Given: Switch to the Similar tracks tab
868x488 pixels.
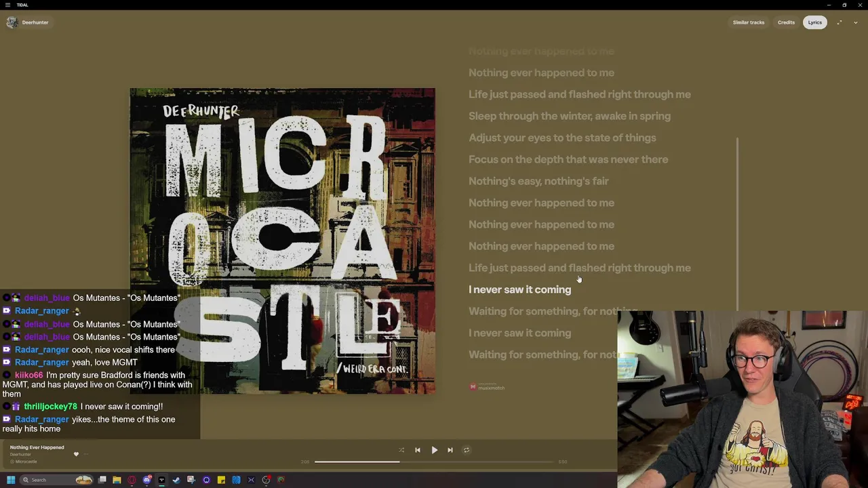Looking at the screenshot, I should (749, 22).
